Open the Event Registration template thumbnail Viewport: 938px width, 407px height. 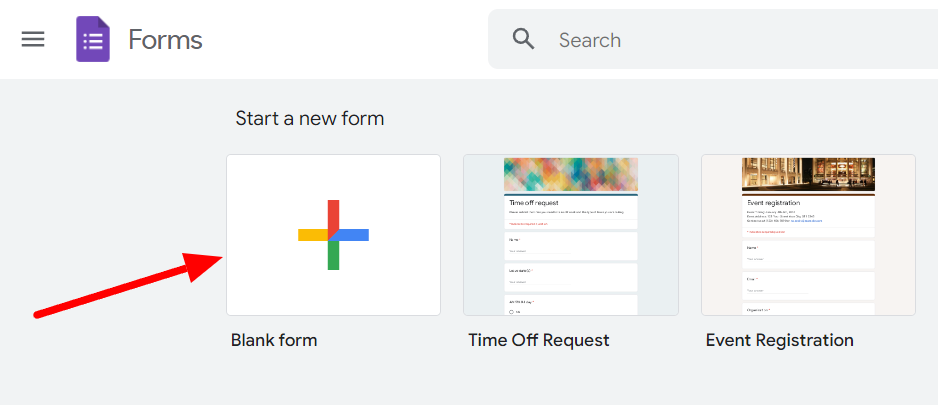[x=808, y=235]
